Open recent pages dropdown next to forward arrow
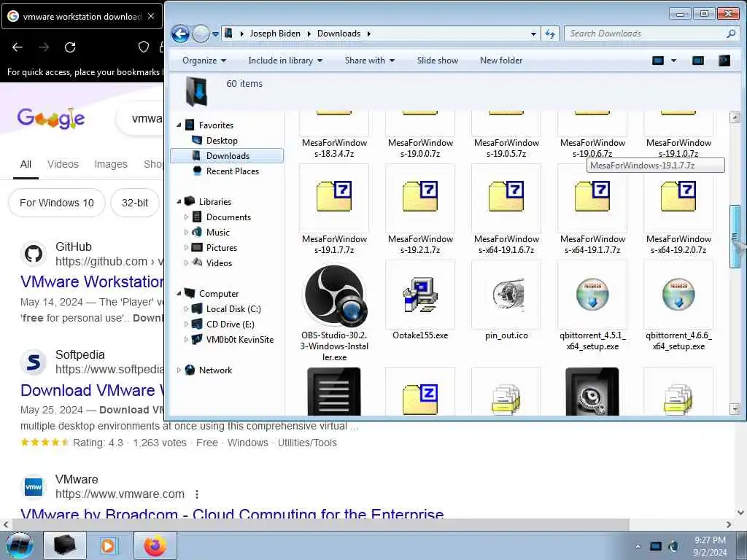 pyautogui.click(x=215, y=34)
